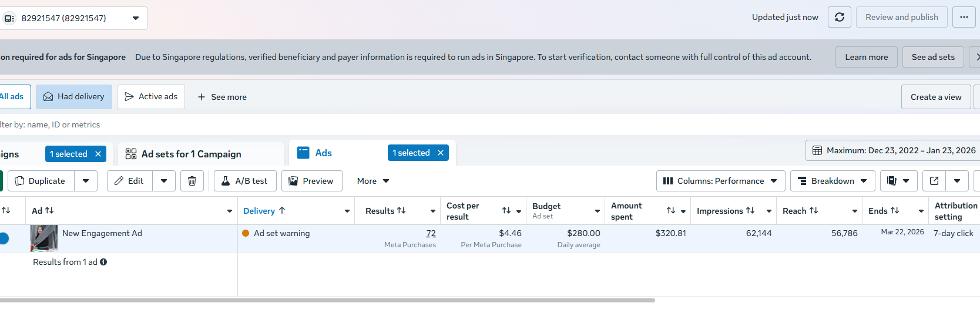The height and width of the screenshot is (313, 980).
Task: Open the Columns: Performance dropdown
Action: point(720,181)
